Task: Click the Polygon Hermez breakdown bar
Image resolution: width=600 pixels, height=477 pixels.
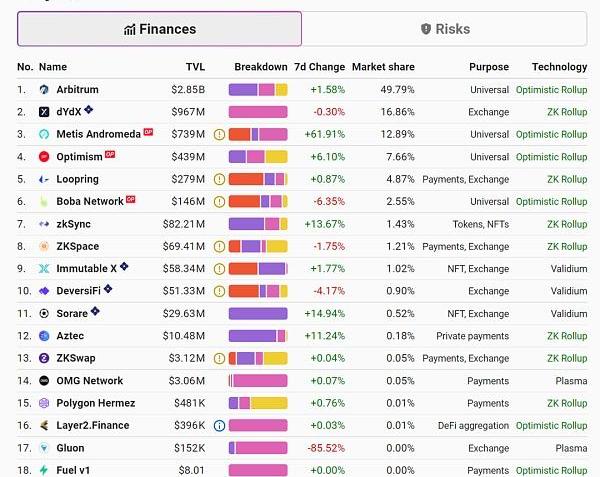Action: tap(258, 403)
